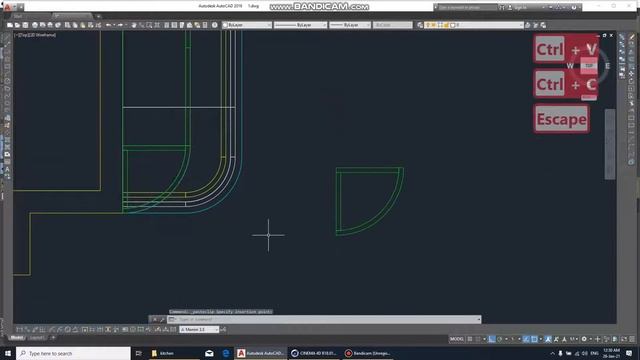This screenshot has width=640, height=360.
Task: Click the Windows taskbar search box
Action: [73, 353]
